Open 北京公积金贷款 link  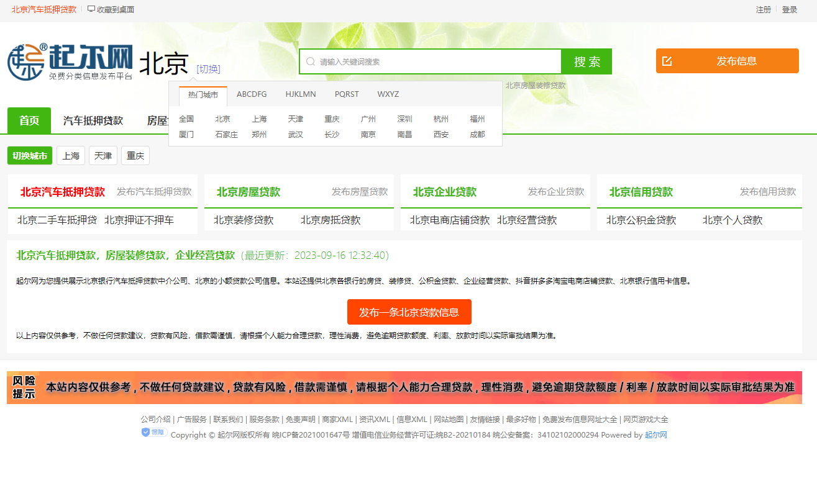(x=641, y=220)
